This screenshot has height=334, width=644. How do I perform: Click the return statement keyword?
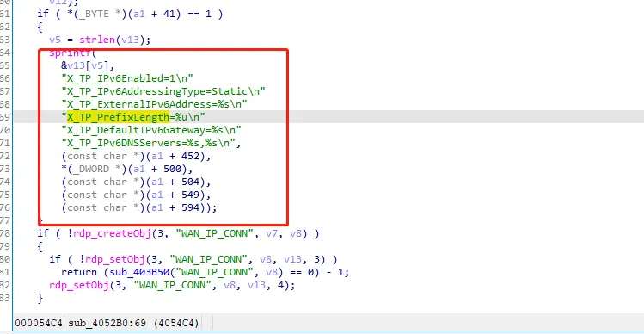pos(79,272)
